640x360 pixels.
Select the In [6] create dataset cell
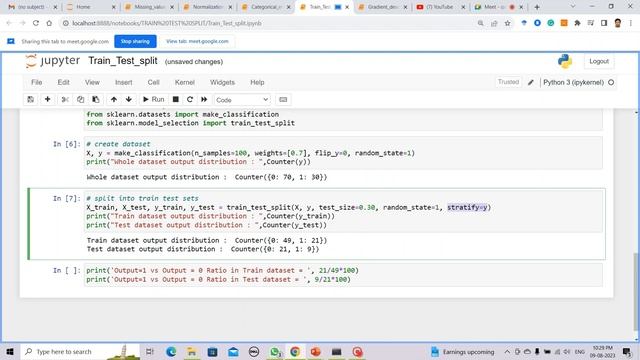pyautogui.click(x=343, y=153)
